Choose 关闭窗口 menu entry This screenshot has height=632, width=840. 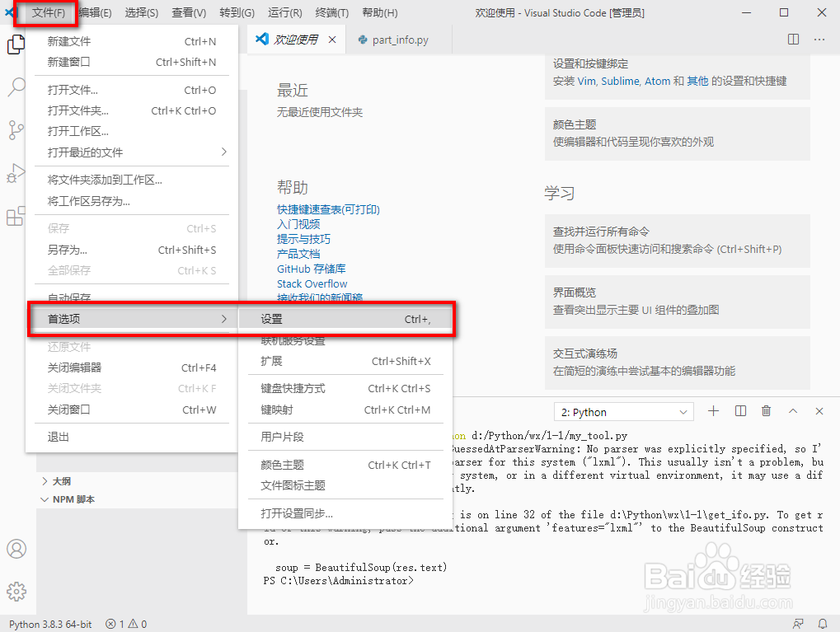132,410
